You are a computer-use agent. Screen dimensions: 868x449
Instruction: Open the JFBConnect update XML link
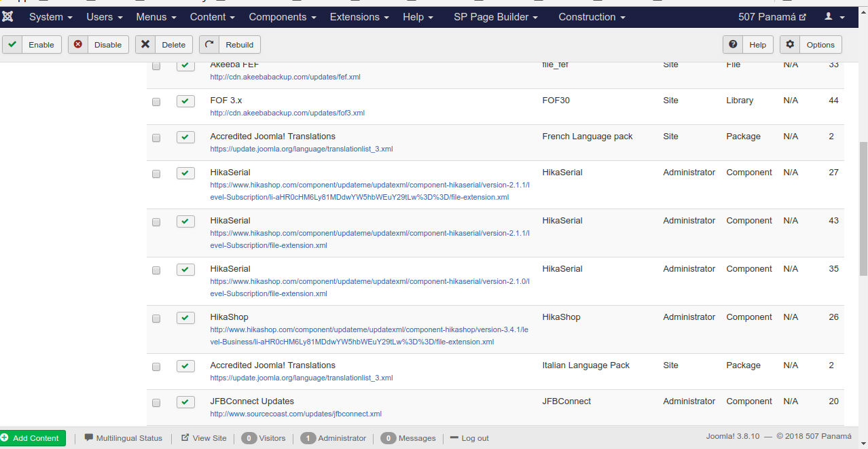295,414
